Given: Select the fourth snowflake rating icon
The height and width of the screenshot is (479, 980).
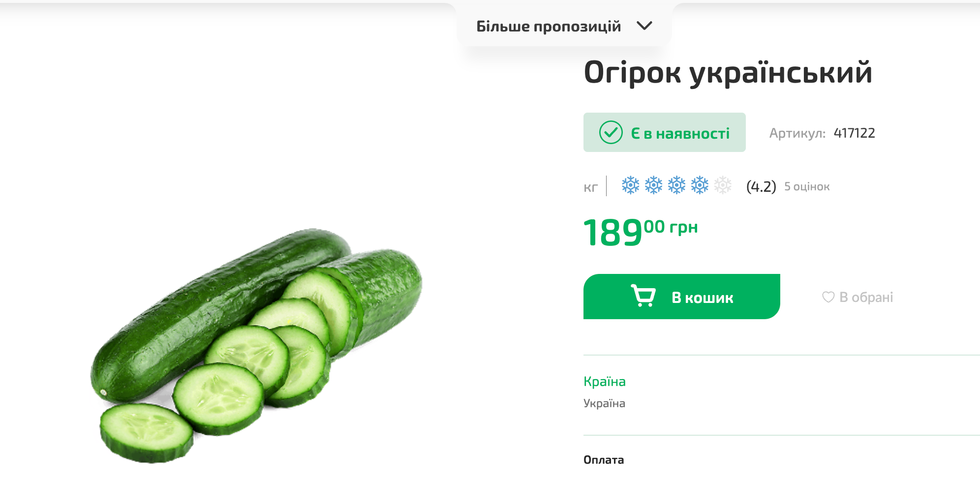Looking at the screenshot, I should 699,185.
